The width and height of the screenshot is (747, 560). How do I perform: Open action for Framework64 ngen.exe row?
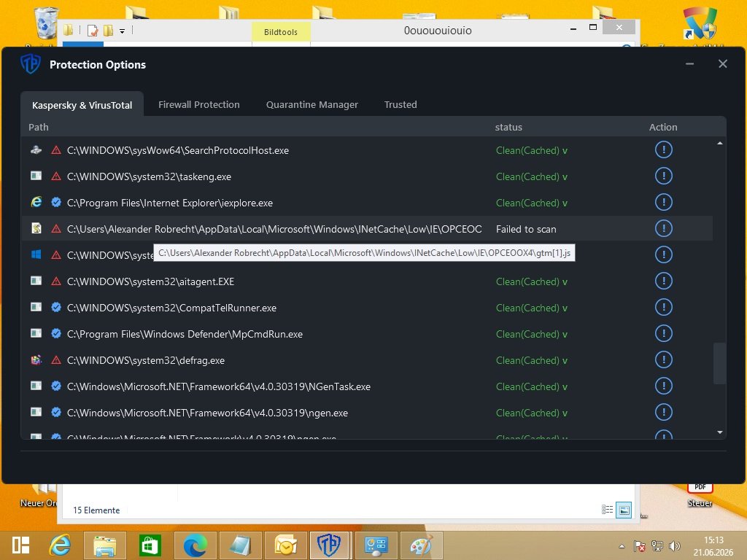663,411
